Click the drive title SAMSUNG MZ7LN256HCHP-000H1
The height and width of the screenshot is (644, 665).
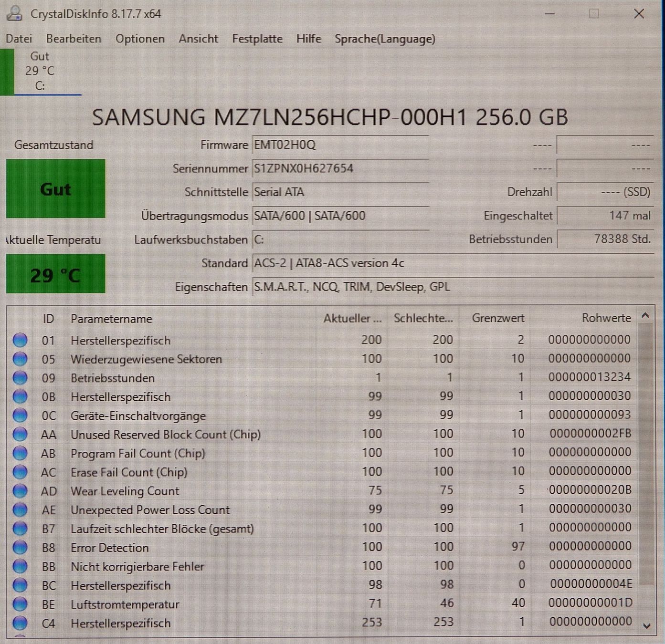pyautogui.click(x=330, y=117)
